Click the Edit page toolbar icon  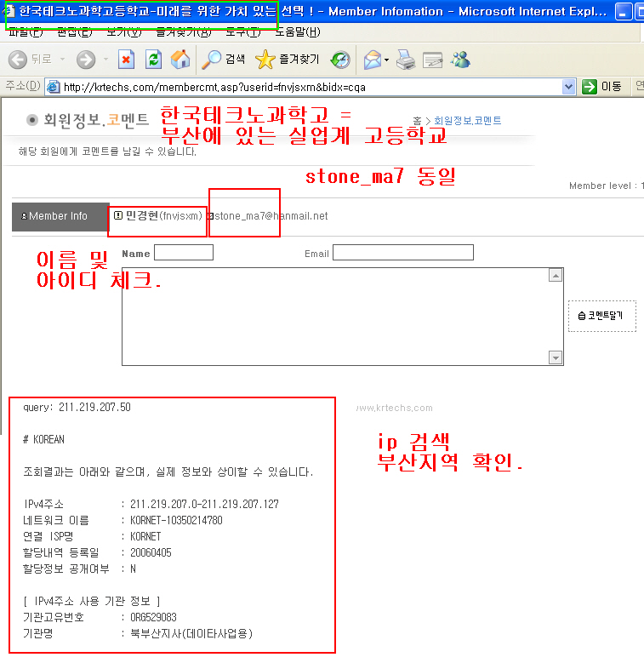(x=433, y=60)
